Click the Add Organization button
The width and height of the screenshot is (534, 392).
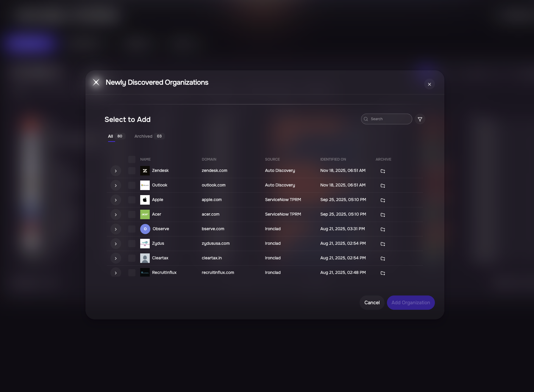tap(410, 302)
